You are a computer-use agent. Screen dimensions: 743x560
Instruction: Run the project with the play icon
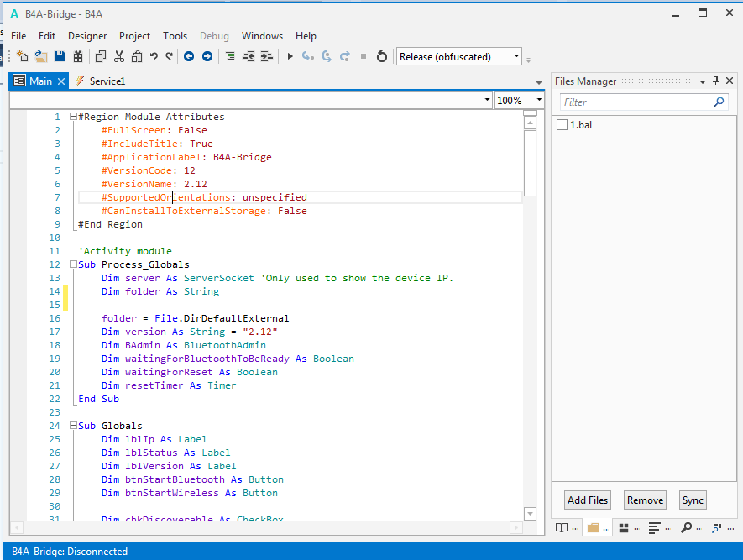click(290, 56)
